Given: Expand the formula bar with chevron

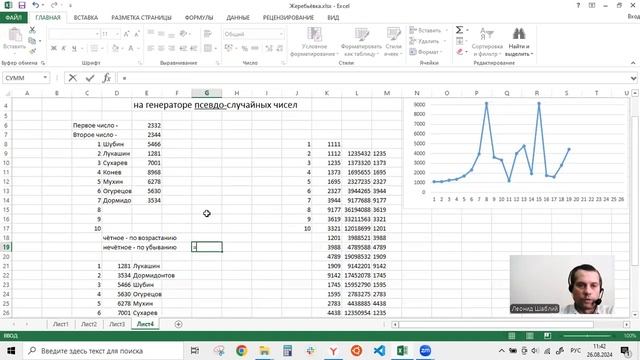Looking at the screenshot, I should [633, 78].
